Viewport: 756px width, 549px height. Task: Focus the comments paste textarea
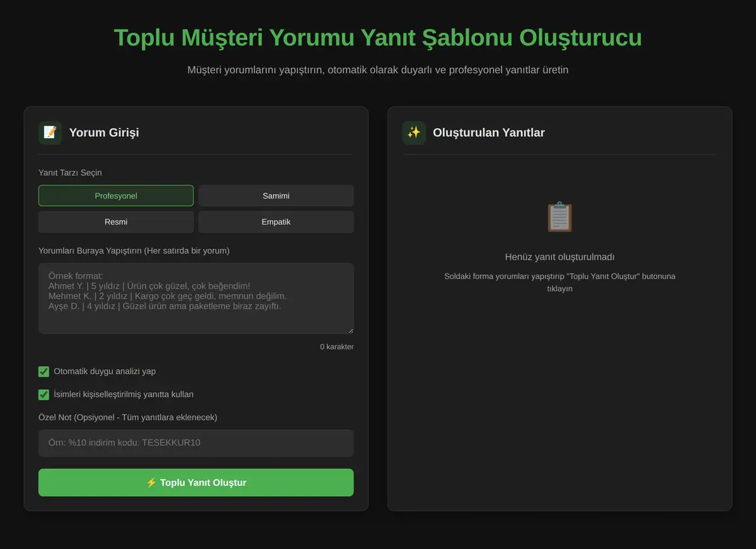coord(196,298)
